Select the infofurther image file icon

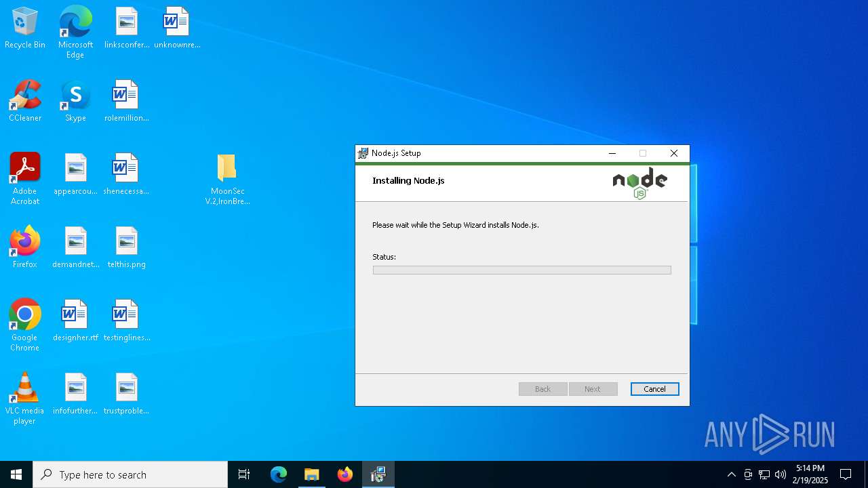[x=75, y=394]
